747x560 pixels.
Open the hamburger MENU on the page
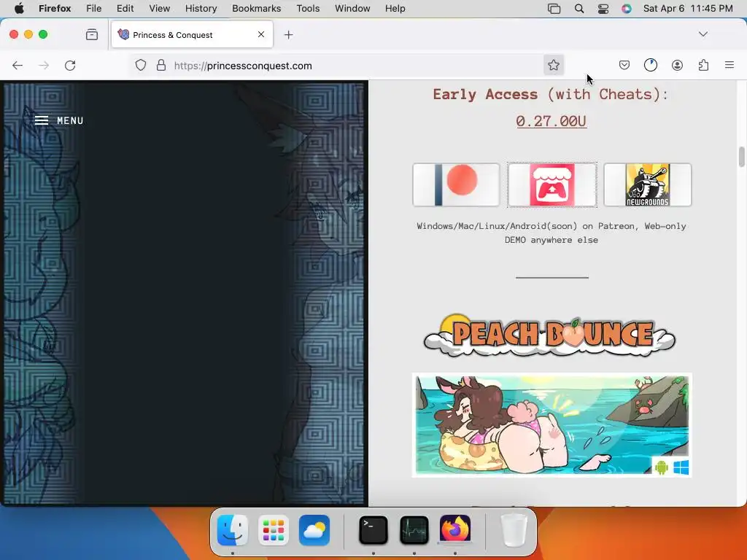pyautogui.click(x=59, y=120)
